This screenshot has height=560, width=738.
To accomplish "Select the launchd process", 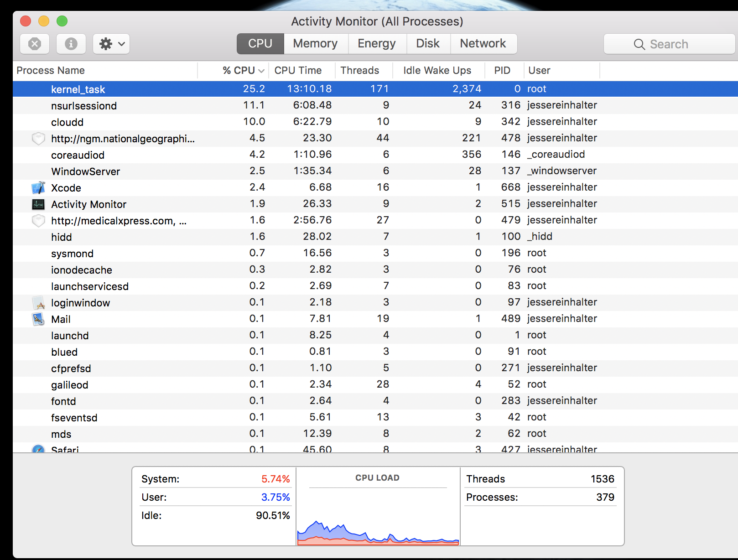I will [x=375, y=335].
